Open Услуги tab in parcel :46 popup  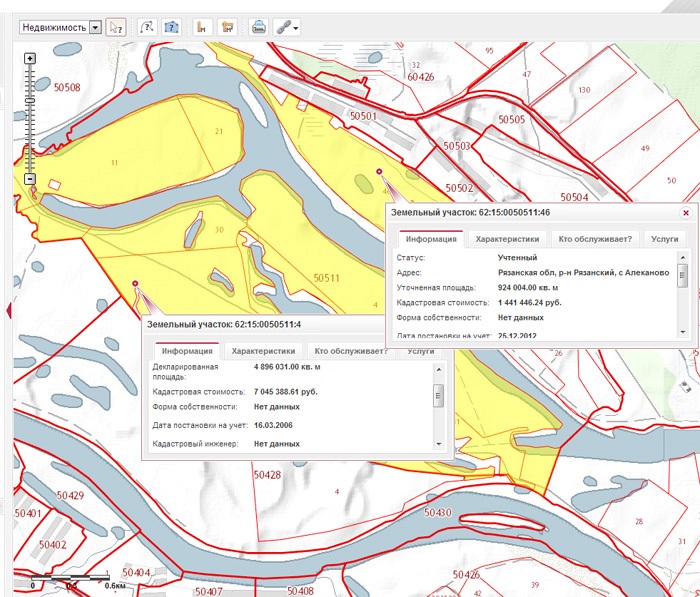tap(664, 239)
